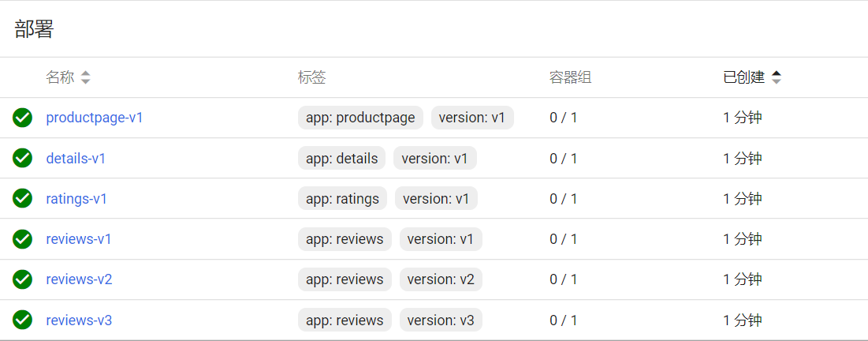Click green status checkmark for details-v1
The image size is (868, 341).
coord(22,158)
